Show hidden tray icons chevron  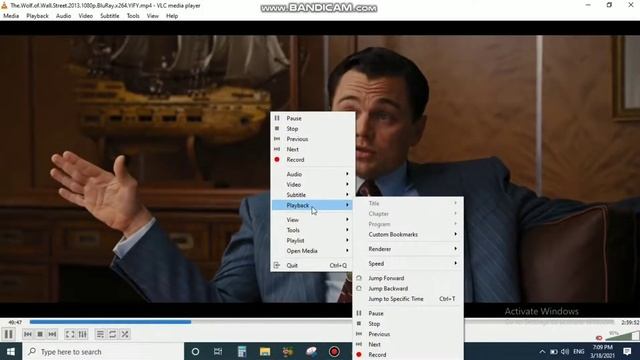tap(542, 351)
